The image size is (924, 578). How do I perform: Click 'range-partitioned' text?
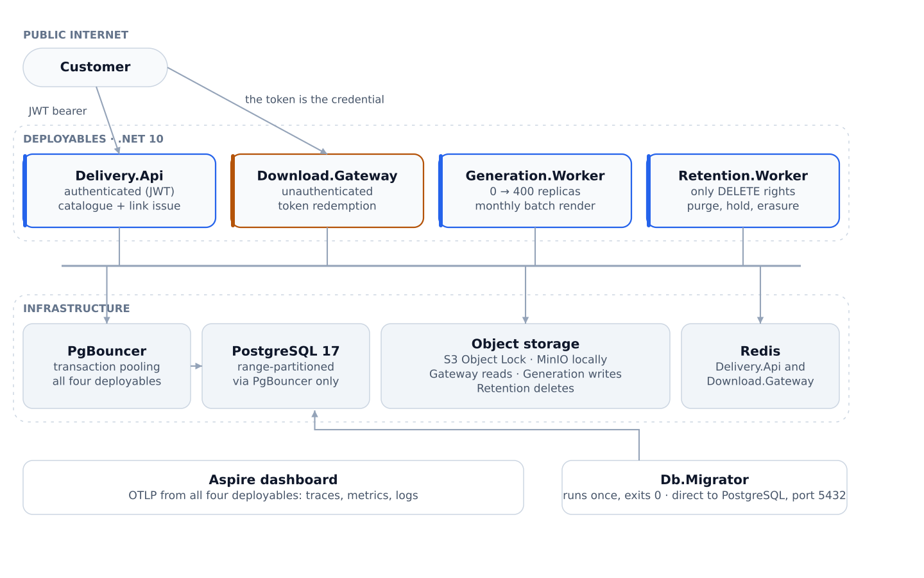tap(286, 367)
